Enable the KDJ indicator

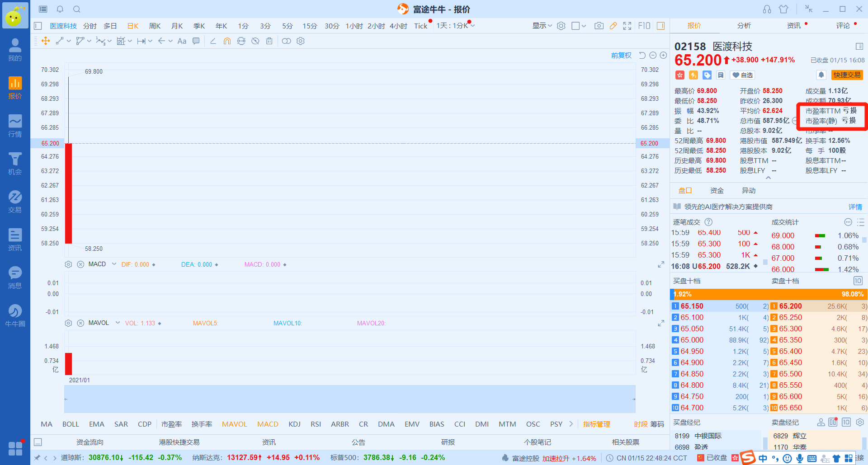pos(294,424)
